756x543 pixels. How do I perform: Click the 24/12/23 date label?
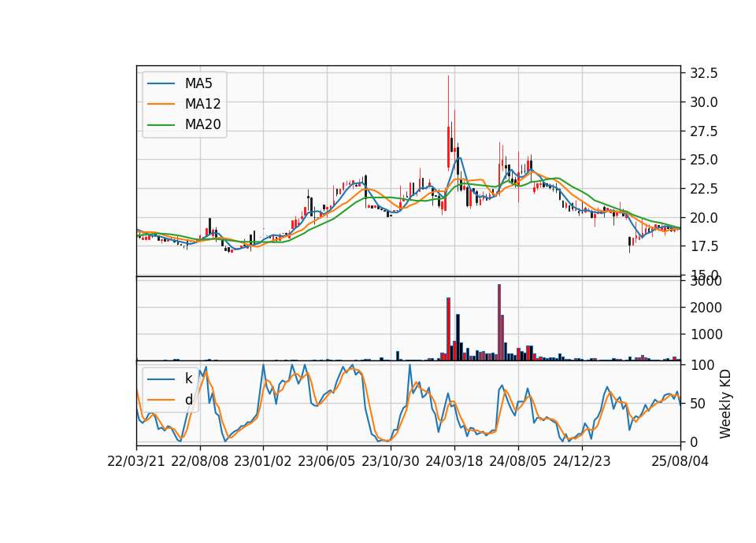[x=581, y=461]
